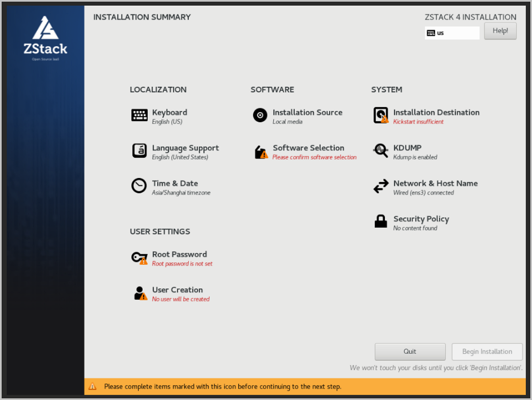
Task: Click the Keyboard layout icon
Action: pyautogui.click(x=139, y=115)
